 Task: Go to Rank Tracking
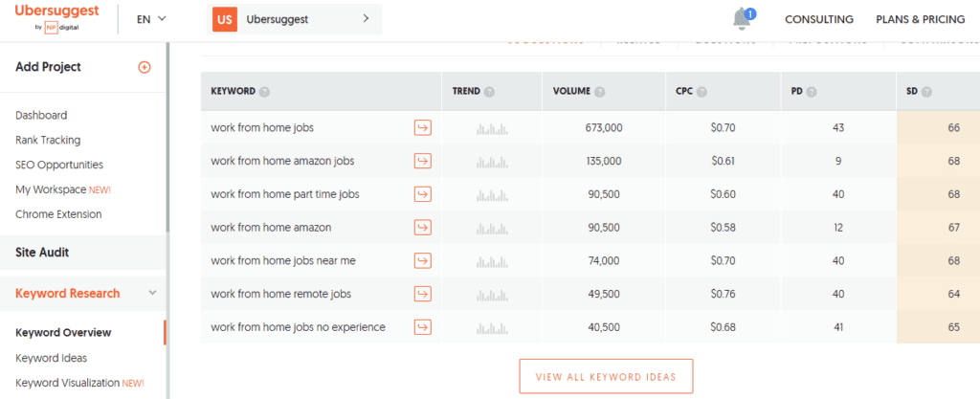[48, 141]
